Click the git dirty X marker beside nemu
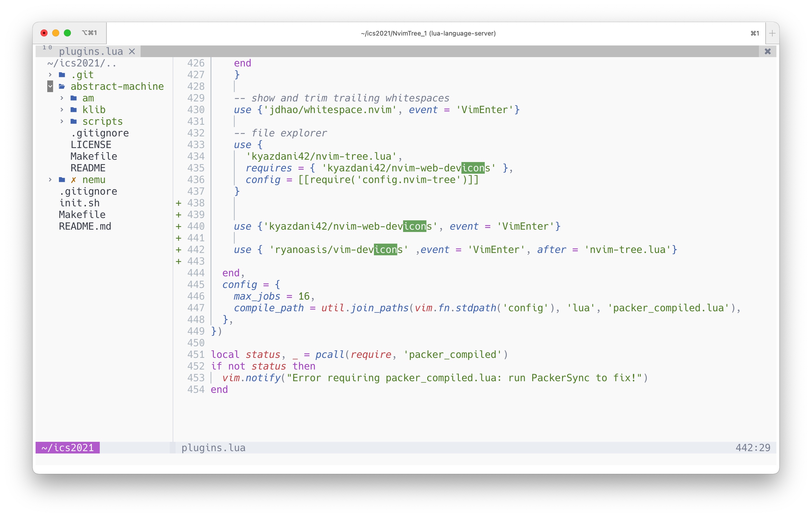The height and width of the screenshot is (517, 812). (x=73, y=180)
